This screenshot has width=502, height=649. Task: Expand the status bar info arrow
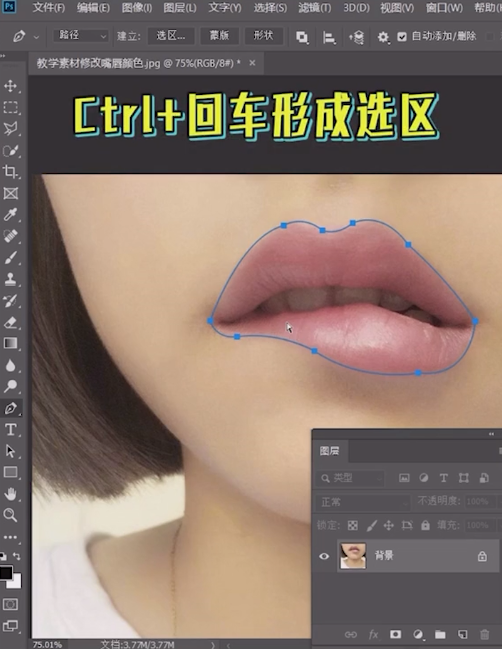[213, 644]
